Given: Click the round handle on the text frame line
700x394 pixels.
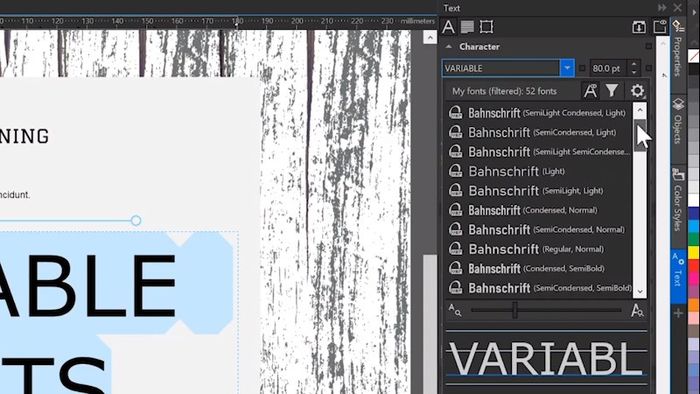Looking at the screenshot, I should point(136,220).
